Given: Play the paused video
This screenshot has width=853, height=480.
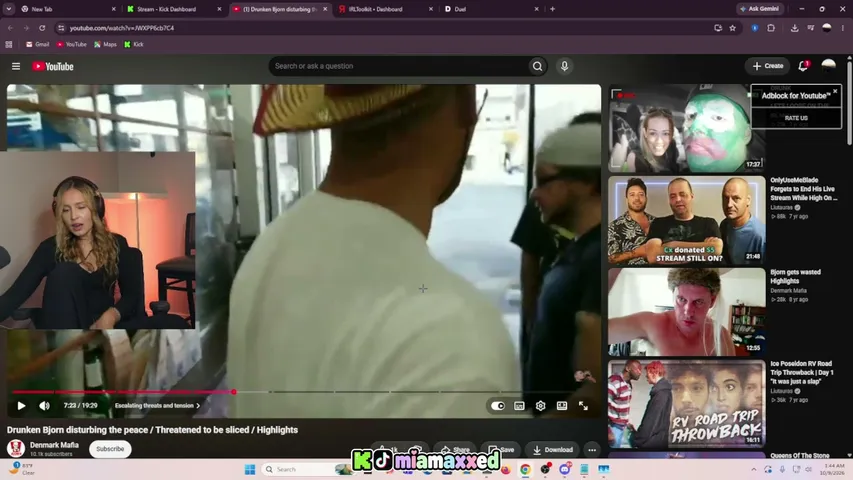Looking at the screenshot, I should 21,405.
